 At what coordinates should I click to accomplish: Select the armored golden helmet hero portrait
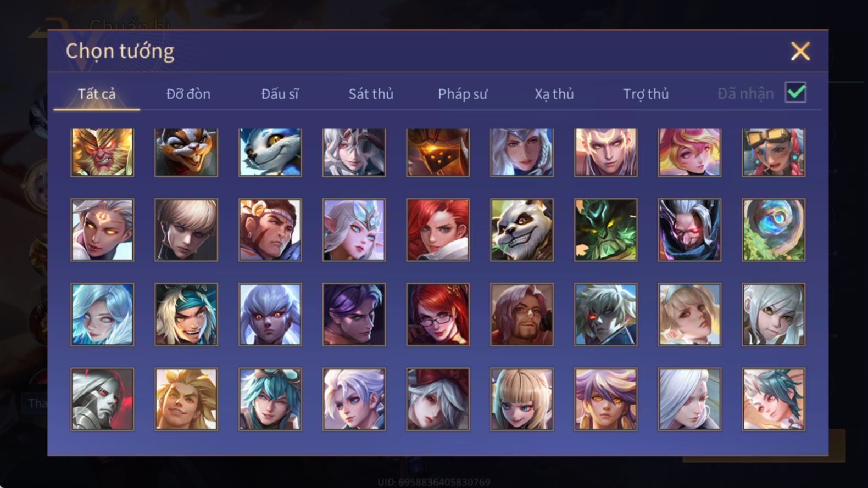[438, 153]
